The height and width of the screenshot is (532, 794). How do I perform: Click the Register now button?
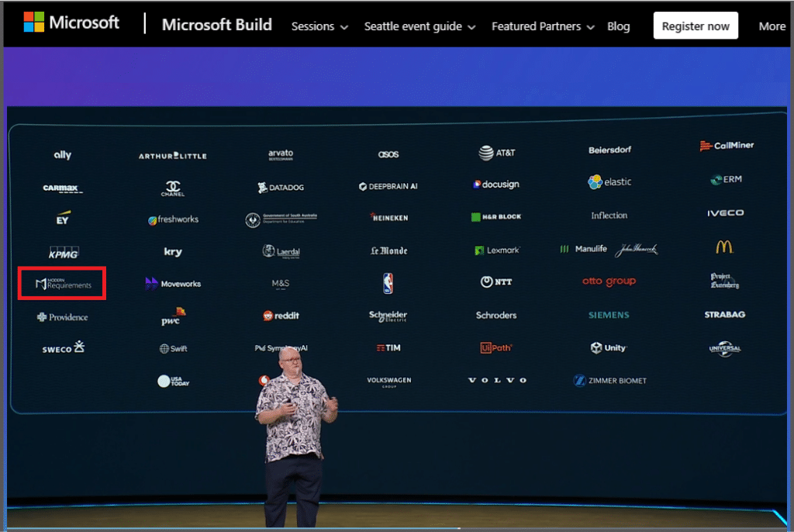coord(696,26)
